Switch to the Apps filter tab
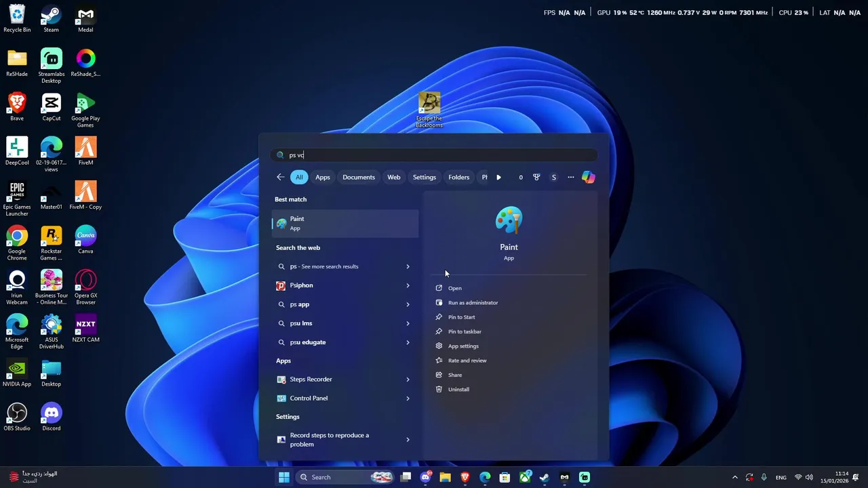Image resolution: width=868 pixels, height=488 pixels. 323,177
